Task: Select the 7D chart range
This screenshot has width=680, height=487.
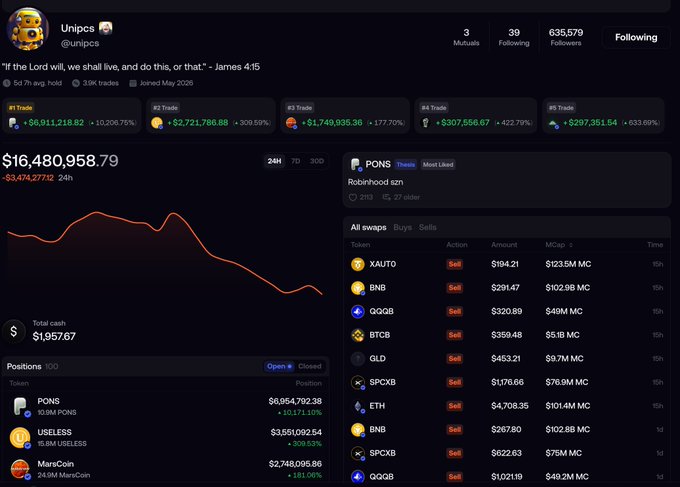Action: pyautogui.click(x=296, y=161)
